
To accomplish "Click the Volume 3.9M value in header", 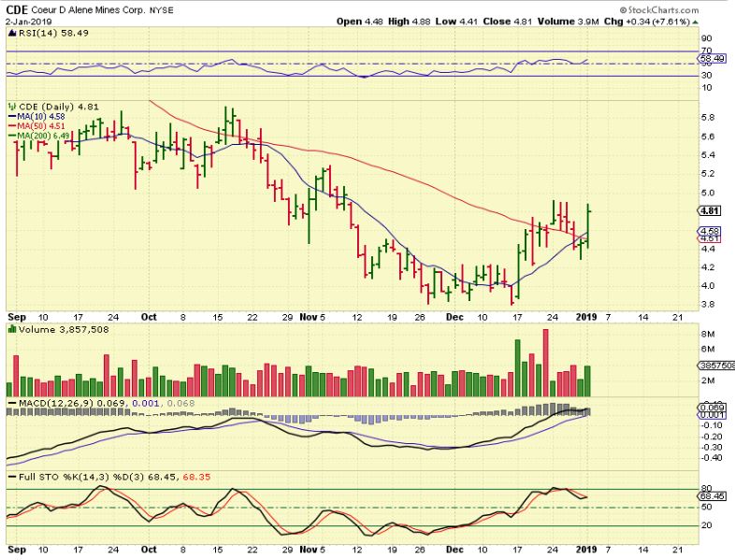I will pyautogui.click(x=568, y=22).
